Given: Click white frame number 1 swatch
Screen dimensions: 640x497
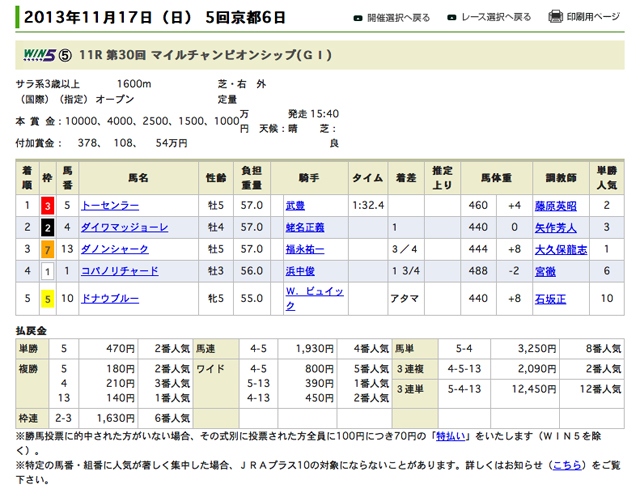Looking at the screenshot, I should tap(48, 271).
